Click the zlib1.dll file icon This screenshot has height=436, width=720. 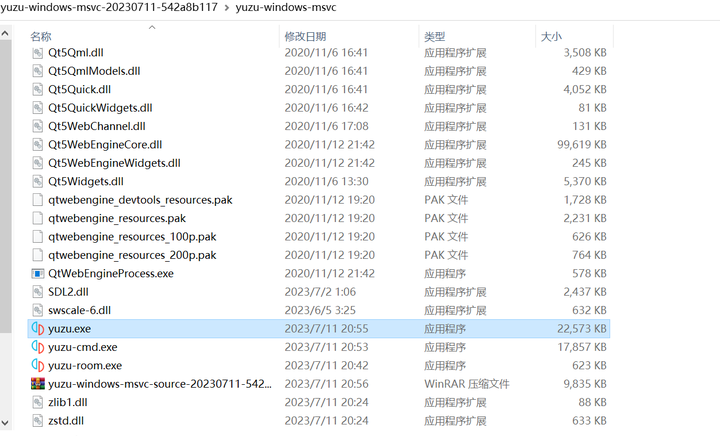(x=38, y=402)
